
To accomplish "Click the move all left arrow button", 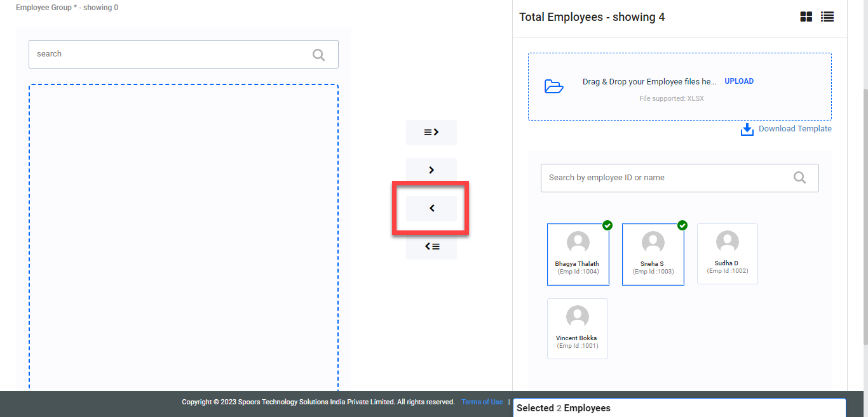I will tap(431, 246).
